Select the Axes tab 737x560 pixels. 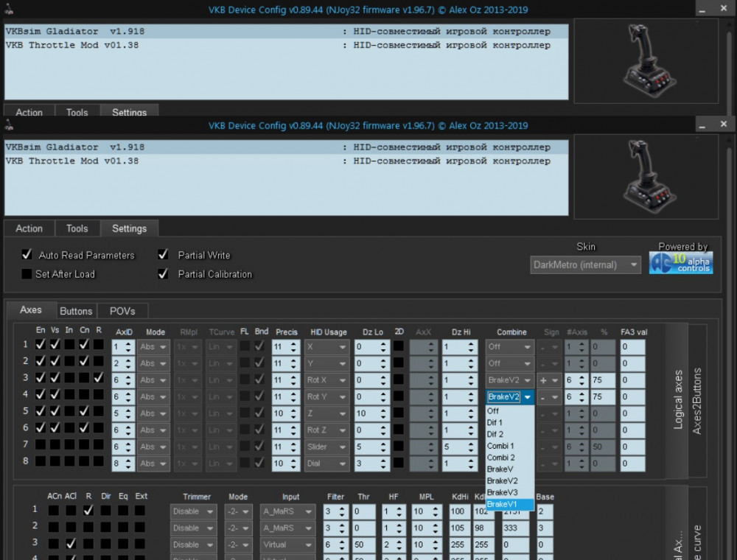point(31,310)
